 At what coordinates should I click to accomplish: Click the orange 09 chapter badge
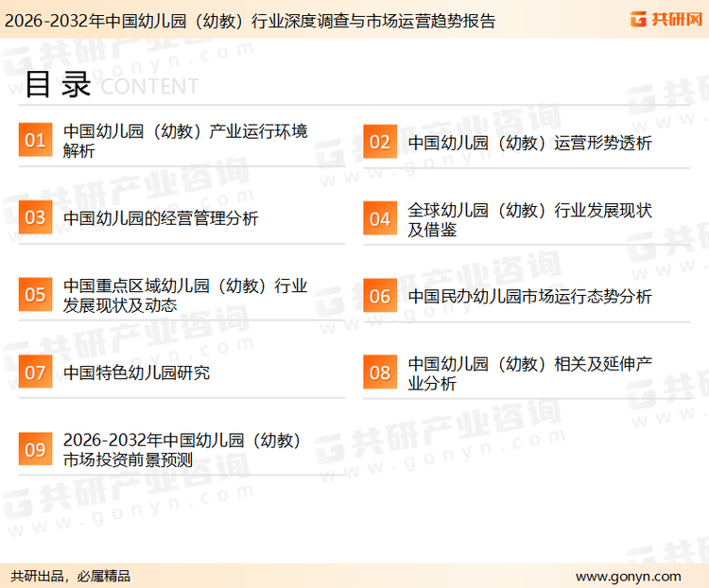tap(35, 449)
